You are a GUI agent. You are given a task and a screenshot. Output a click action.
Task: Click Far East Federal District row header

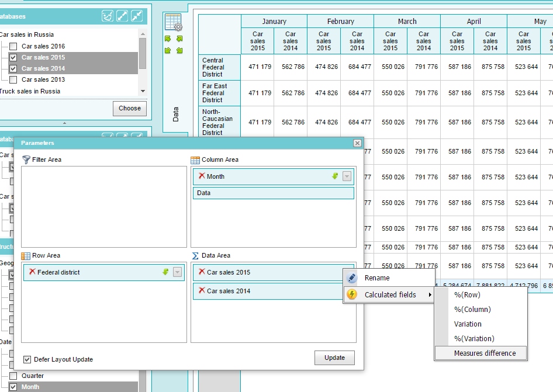click(220, 93)
